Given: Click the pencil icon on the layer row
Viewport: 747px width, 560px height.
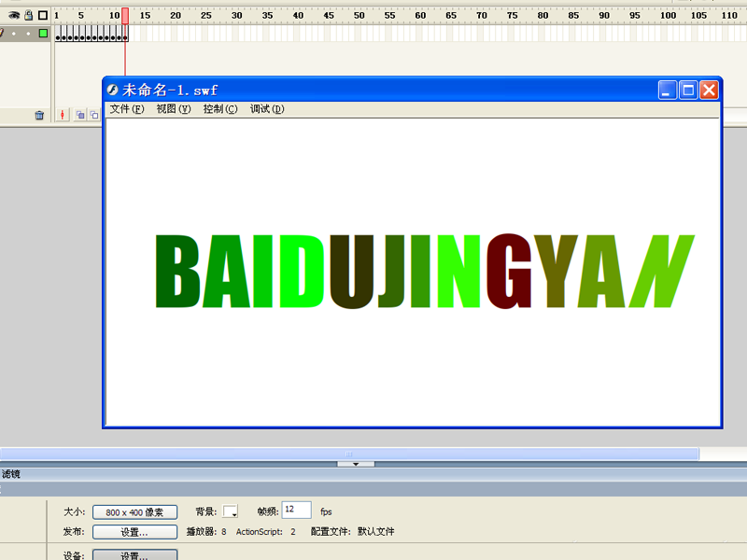Looking at the screenshot, I should click(x=2, y=33).
